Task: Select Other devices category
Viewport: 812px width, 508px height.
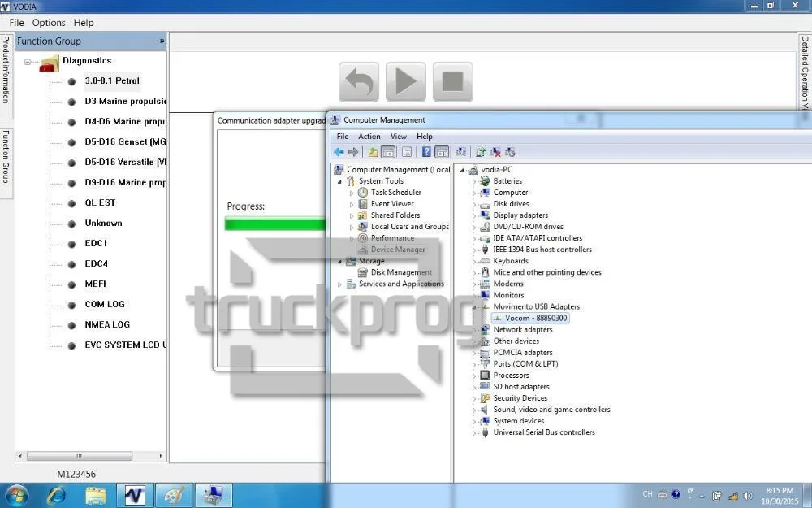Action: click(x=516, y=341)
